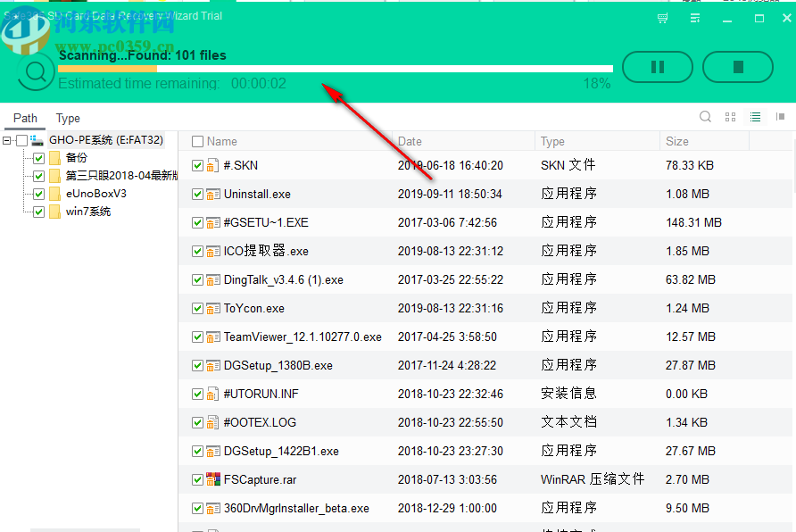
Task: Open the search files icon
Action: (x=705, y=116)
